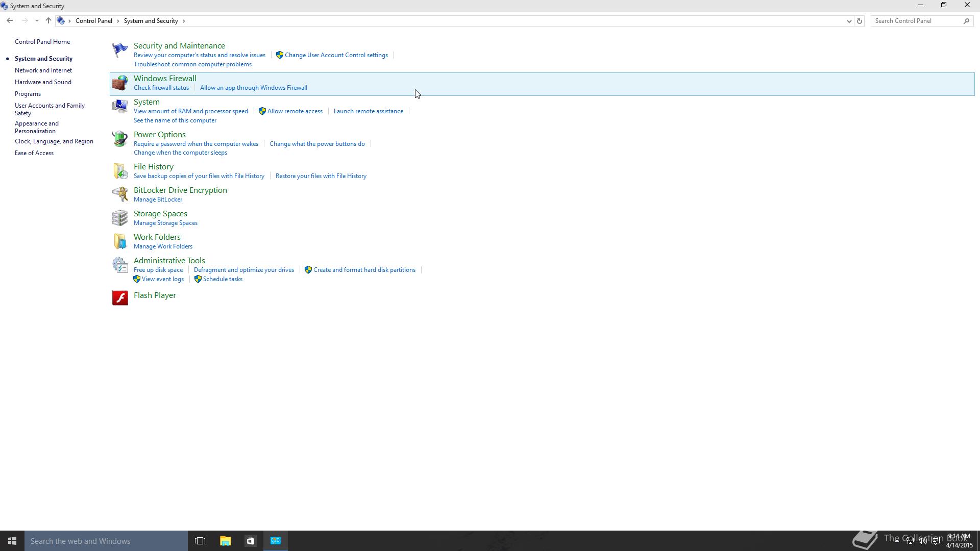Screen dimensions: 980x551
Task: Click the File History folder icon
Action: click(120, 171)
